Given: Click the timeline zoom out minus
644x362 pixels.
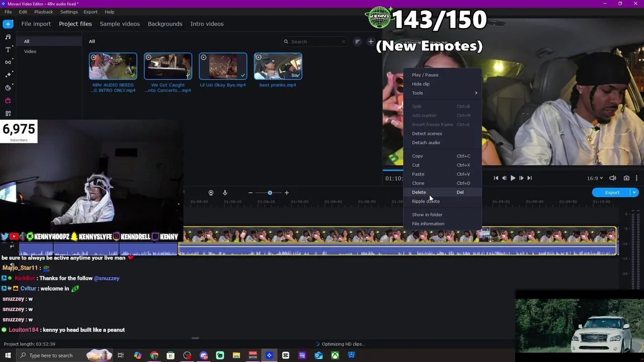Looking at the screenshot, I should pyautogui.click(x=250, y=193).
